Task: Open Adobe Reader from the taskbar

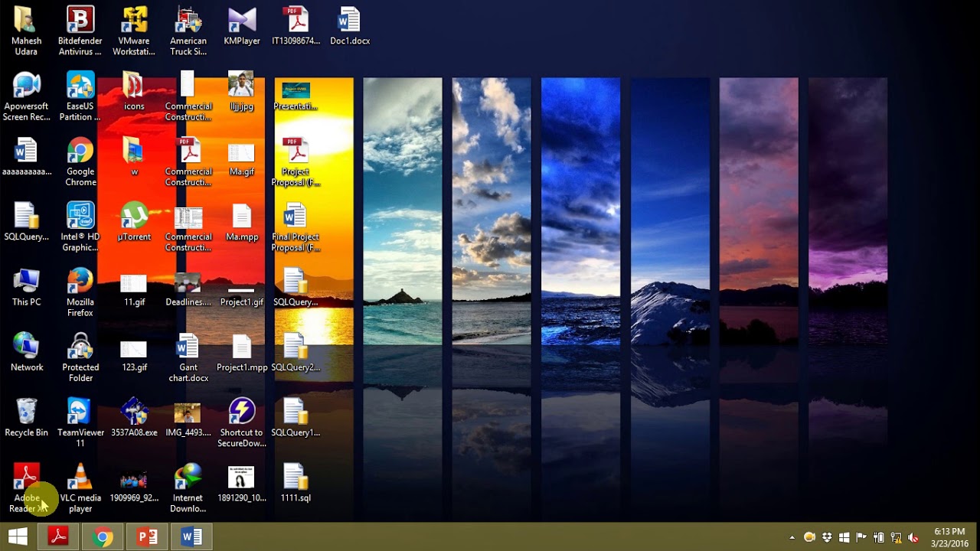Action: click(x=58, y=537)
